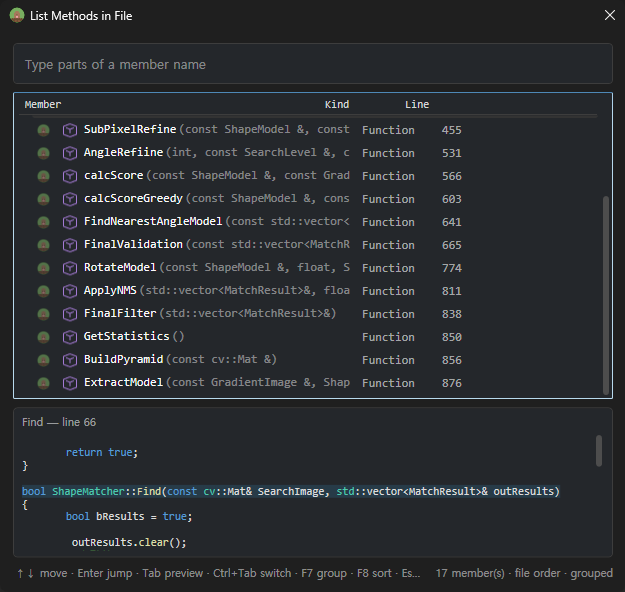Click the green avatar icon on BuildPyramid row

pyautogui.click(x=43, y=360)
